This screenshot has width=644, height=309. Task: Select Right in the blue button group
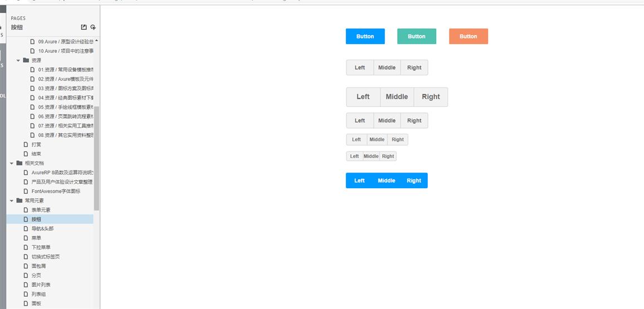(x=414, y=180)
